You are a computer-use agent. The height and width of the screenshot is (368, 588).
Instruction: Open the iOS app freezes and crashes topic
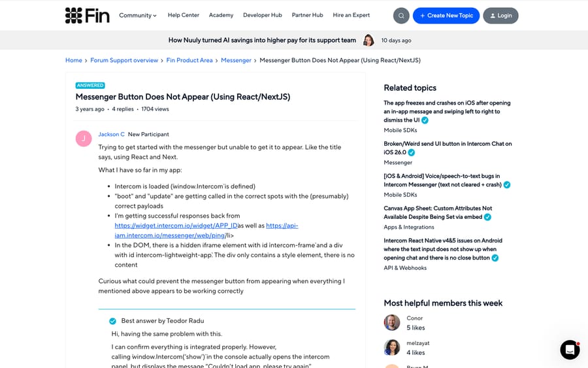tap(447, 111)
